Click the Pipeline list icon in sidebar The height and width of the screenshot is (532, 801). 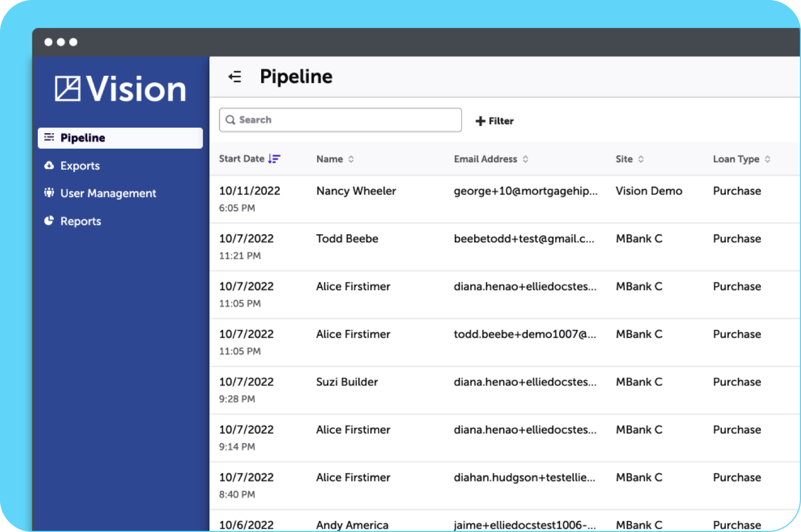49,137
